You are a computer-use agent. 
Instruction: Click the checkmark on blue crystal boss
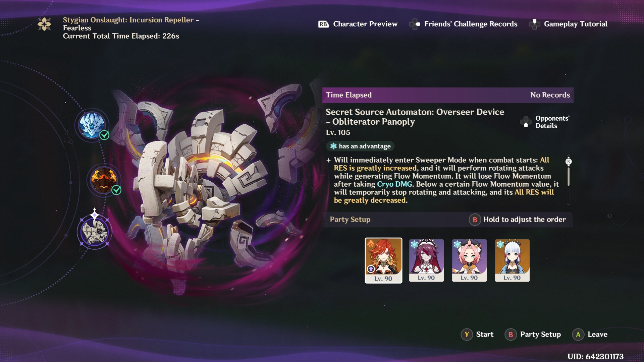[x=104, y=135]
